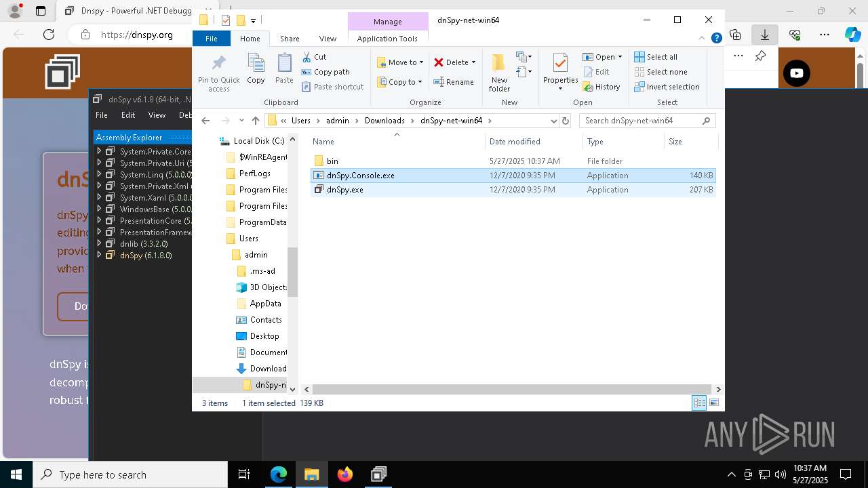Viewport: 868px width, 488px height.
Task: Click the Rename command
Action: pyautogui.click(x=454, y=82)
